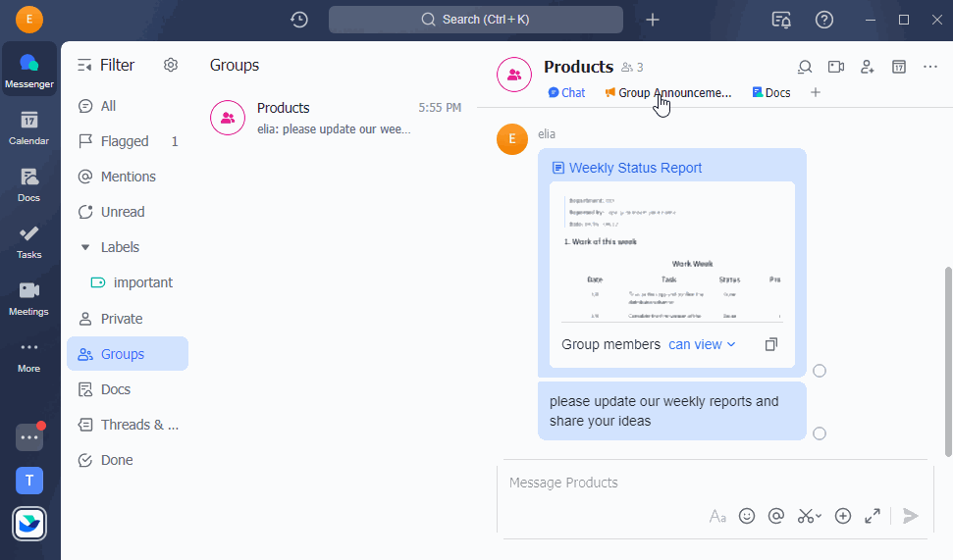Open the screenshot scissors tool
This screenshot has width=953, height=560.
[x=805, y=516]
